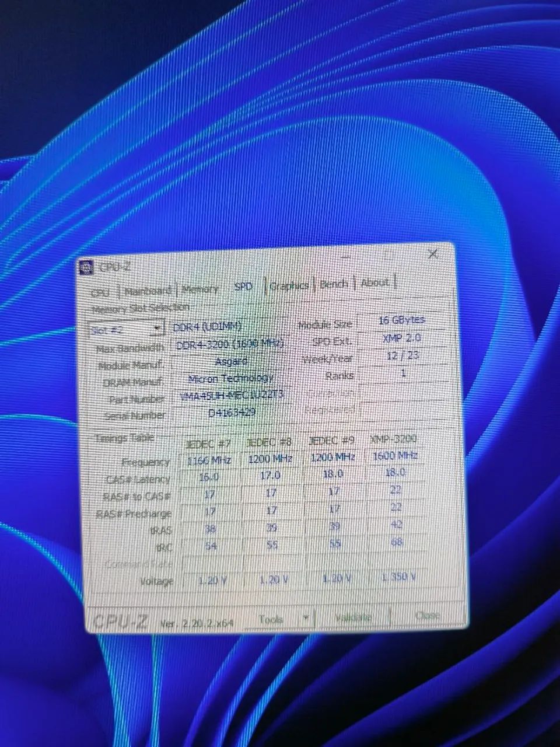This screenshot has width=560, height=747.
Task: Open the Slot #2 memory slot dropdown
Action: [x=125, y=330]
